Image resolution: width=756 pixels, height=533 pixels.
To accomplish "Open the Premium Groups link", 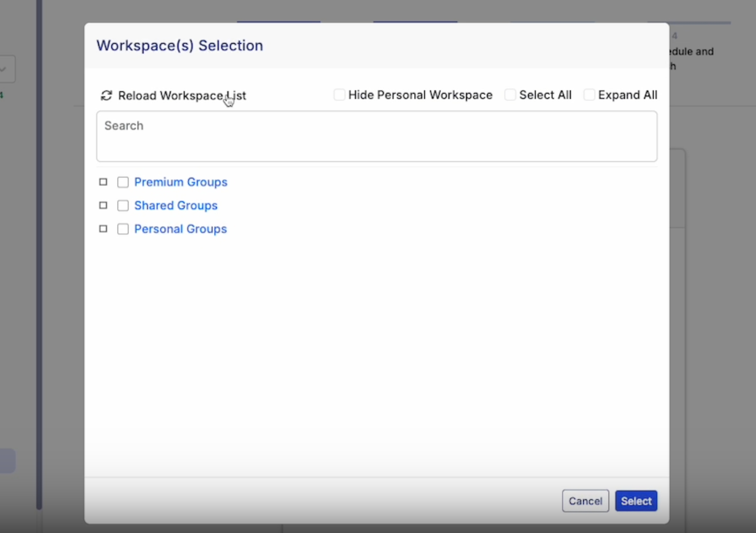I will coord(181,182).
